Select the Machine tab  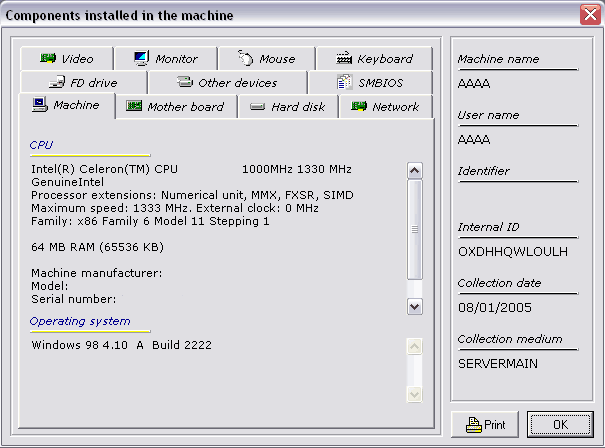pos(67,105)
